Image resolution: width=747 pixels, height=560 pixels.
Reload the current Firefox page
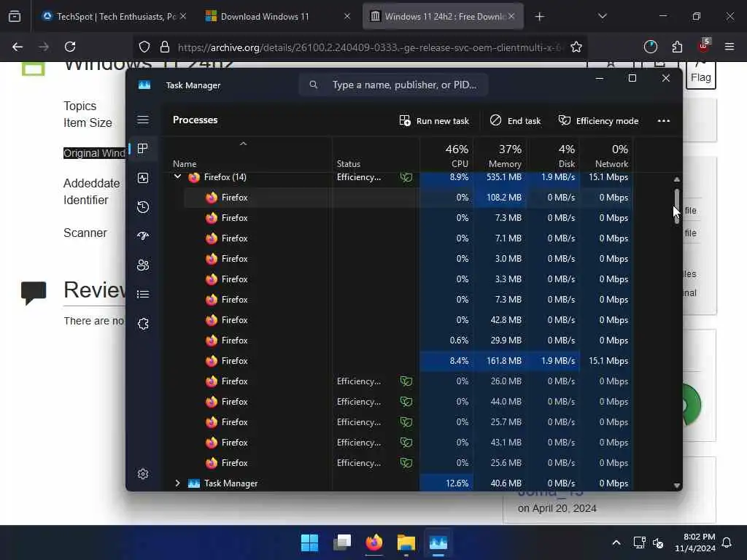point(70,47)
